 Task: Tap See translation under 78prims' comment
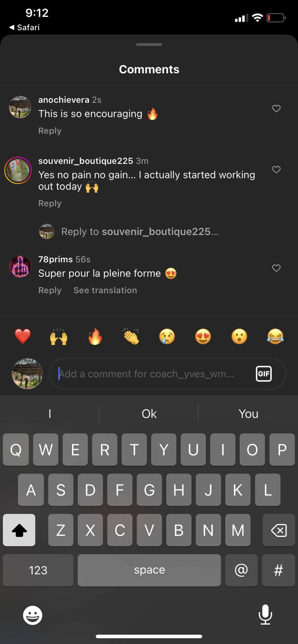tap(105, 290)
